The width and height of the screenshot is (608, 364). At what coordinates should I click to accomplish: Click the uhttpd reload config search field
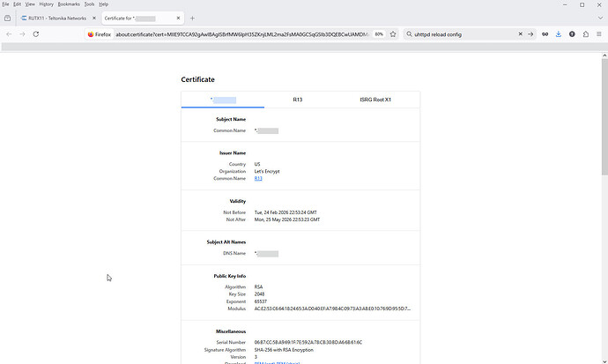pyautogui.click(x=463, y=34)
